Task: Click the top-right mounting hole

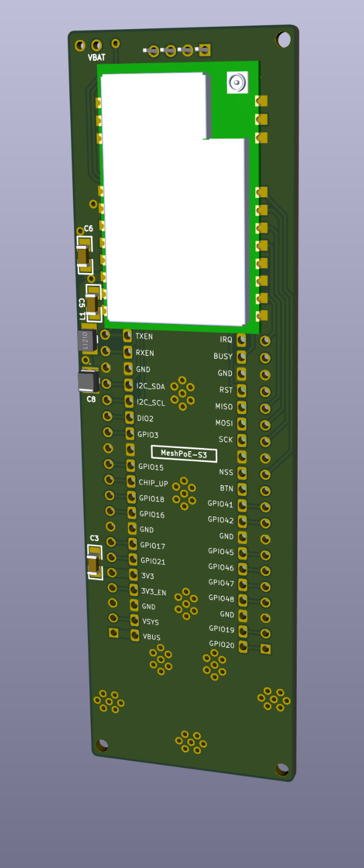Action: (x=283, y=39)
